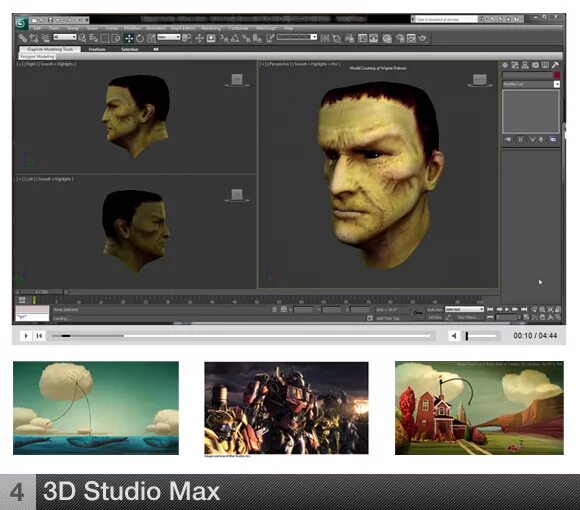Open the Manage Layers icon
This screenshot has width=580, height=510.
pos(350,38)
